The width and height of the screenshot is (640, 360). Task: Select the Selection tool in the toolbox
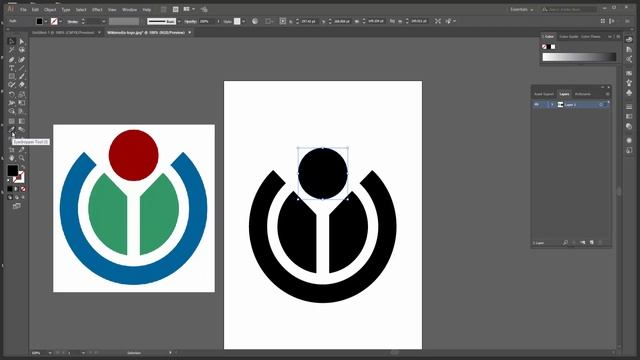point(11,41)
